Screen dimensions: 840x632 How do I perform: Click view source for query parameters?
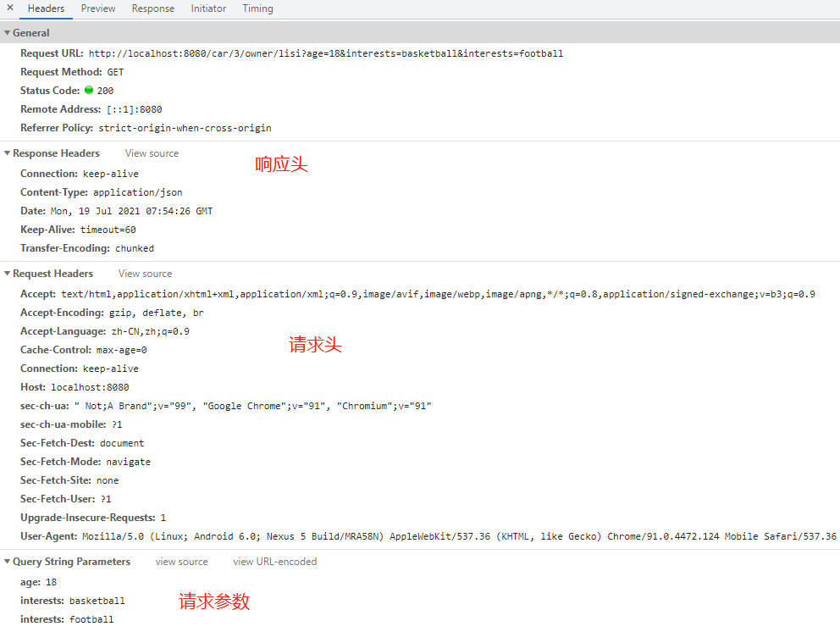point(181,562)
